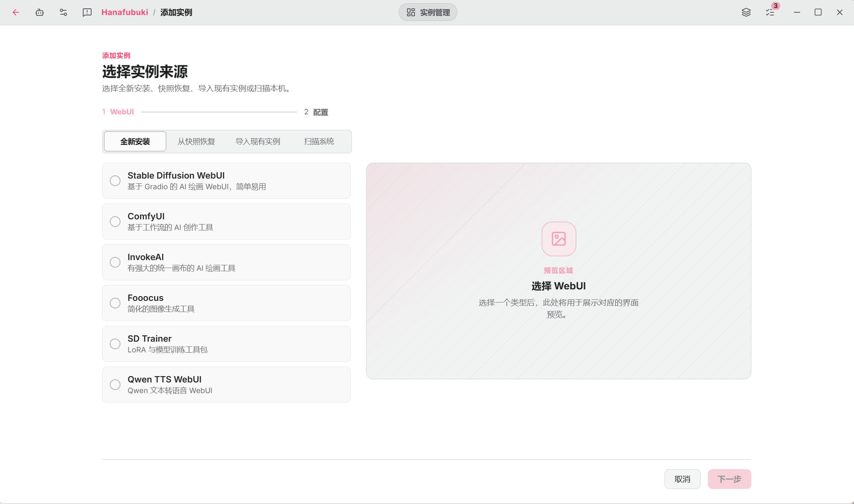
Task: Open the task list with badge 3
Action: [770, 12]
